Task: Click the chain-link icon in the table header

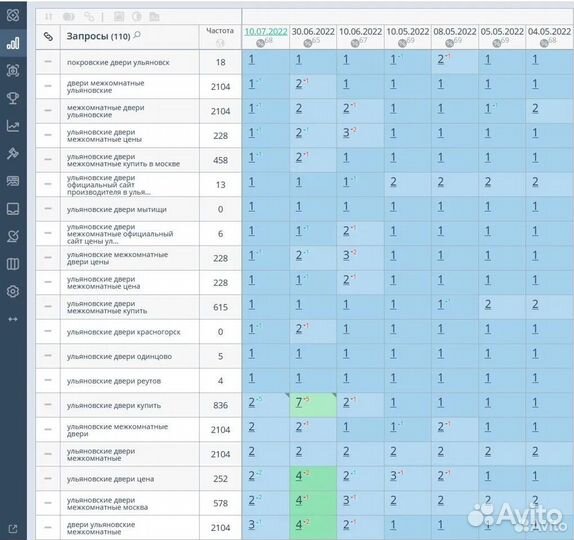Action: [48, 36]
